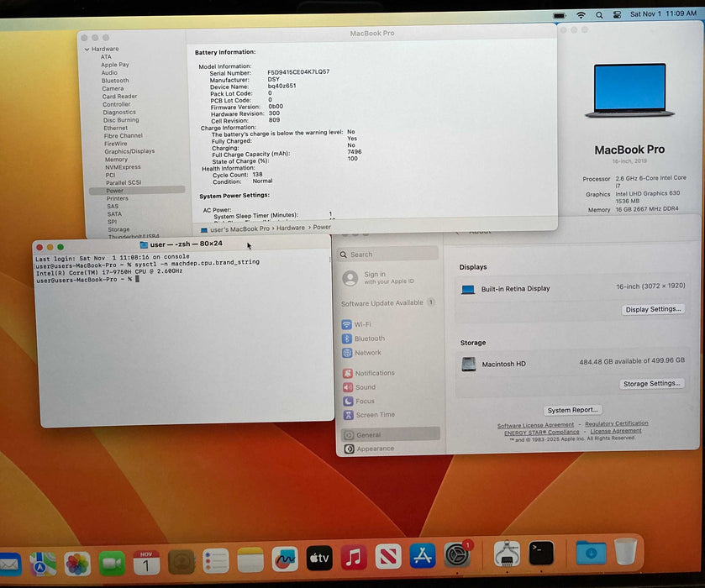Open Notifications settings in the sidebar
Viewport: 705px width, 588px height.
(x=373, y=372)
